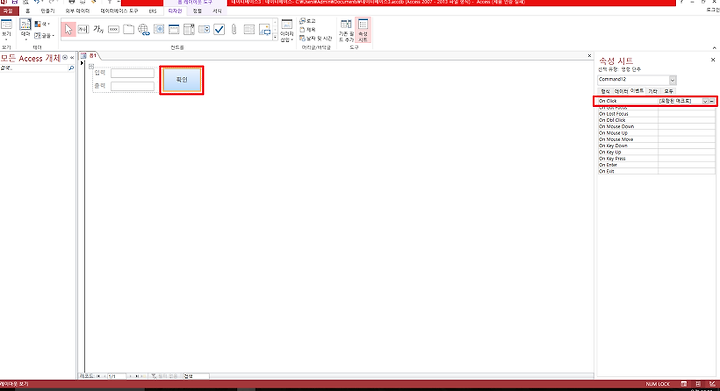Click the record navigation search box
The image size is (720, 391).
[196, 376]
